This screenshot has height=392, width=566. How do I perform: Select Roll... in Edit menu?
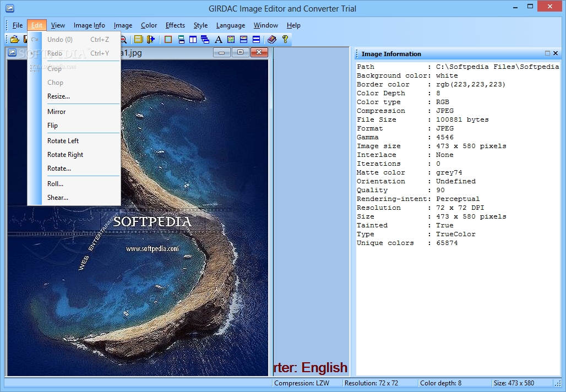(x=74, y=184)
